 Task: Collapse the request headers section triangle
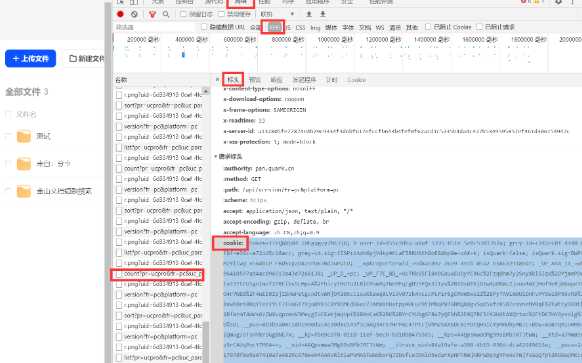pos(216,156)
